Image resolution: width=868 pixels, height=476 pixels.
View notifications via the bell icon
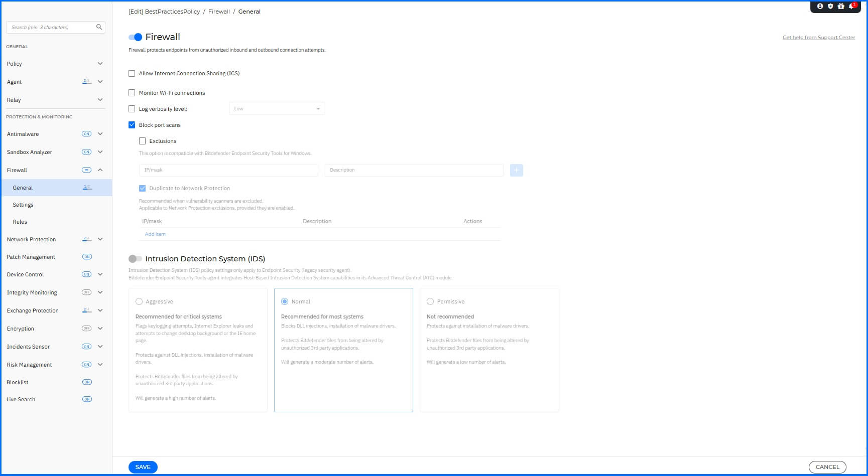[851, 6]
